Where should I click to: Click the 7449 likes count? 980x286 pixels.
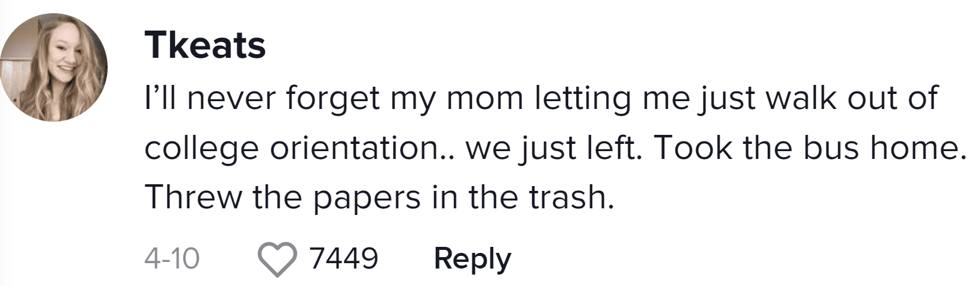pos(344,258)
